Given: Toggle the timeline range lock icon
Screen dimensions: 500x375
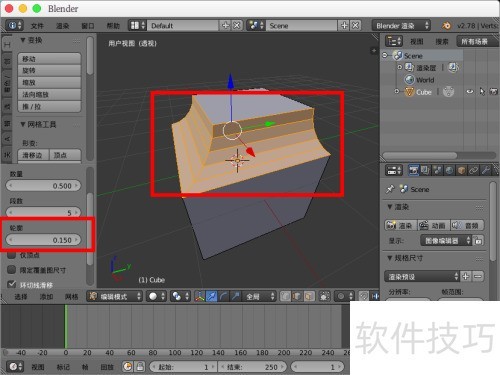Looking at the screenshot, I should click(x=140, y=367).
